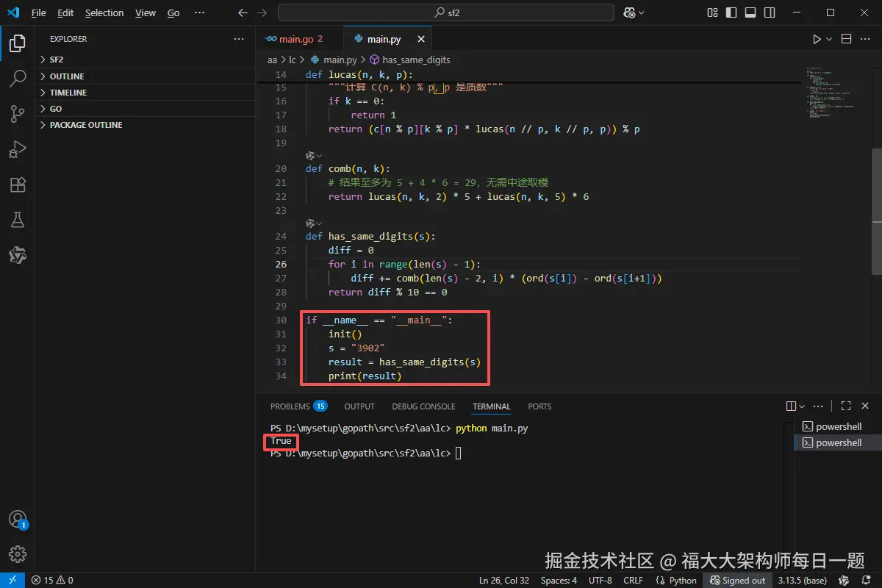Viewport: 882px width, 588px height.
Task: Click Signed out status item
Action: 737,580
